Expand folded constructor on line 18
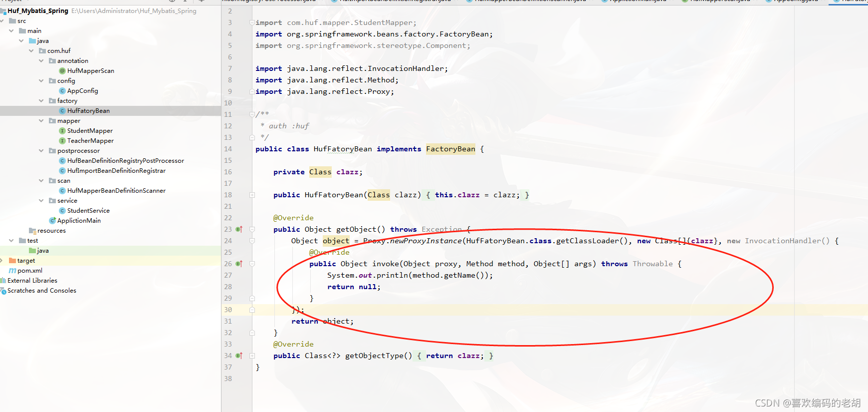Screen dimensions: 868x412 pyautogui.click(x=252, y=195)
